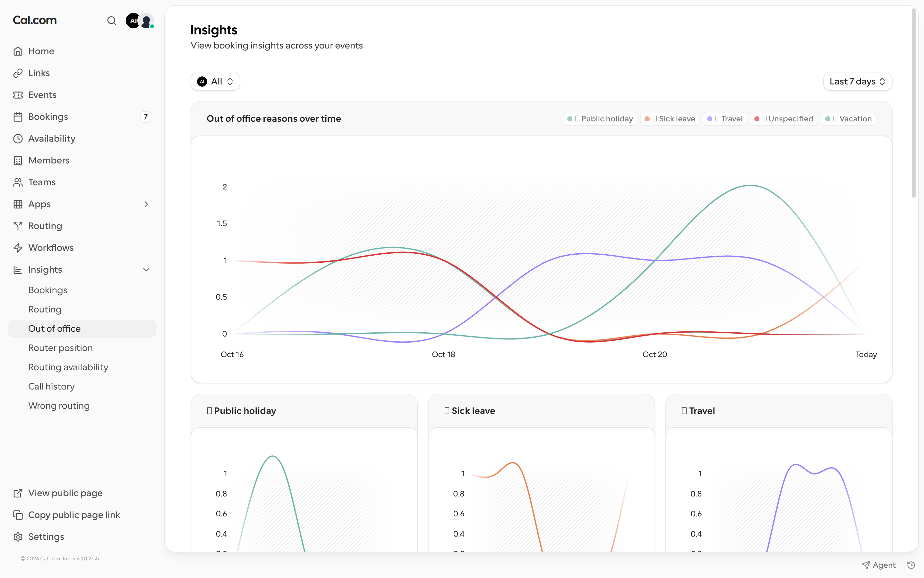The height and width of the screenshot is (578, 924).
Task: Toggle the Public holiday legend series
Action: [600, 119]
